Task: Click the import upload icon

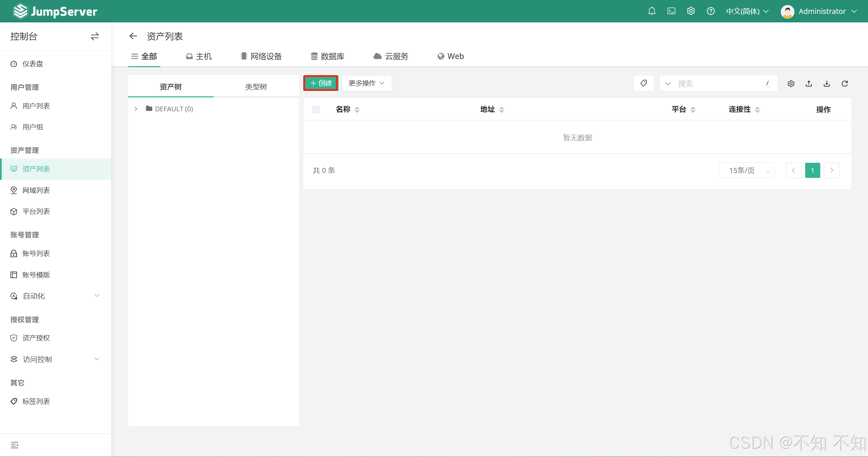Action: tap(809, 83)
